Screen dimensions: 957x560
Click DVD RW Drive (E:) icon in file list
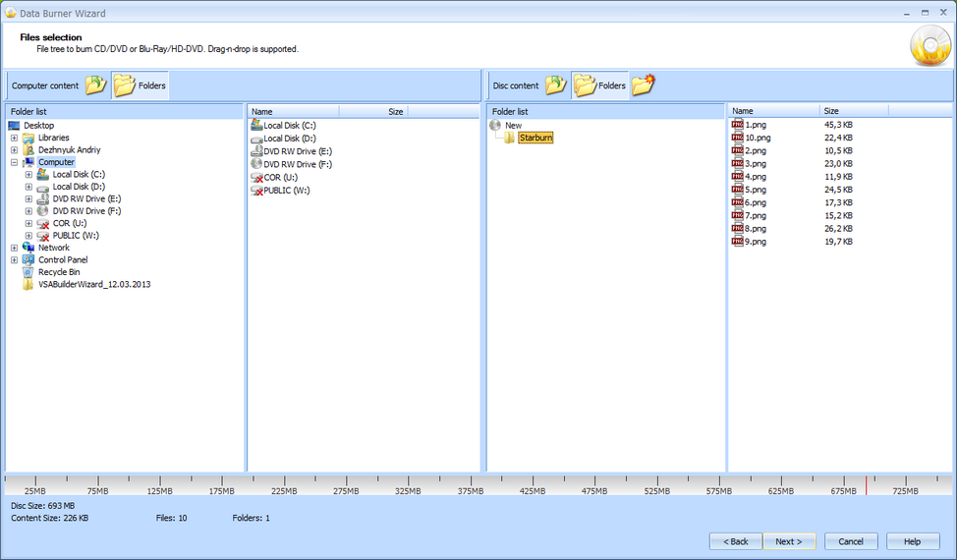(x=256, y=150)
